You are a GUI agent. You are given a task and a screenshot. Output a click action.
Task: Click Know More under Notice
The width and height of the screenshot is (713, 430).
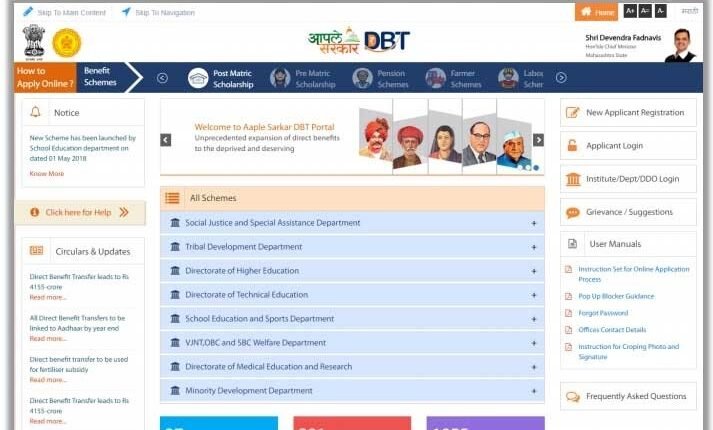pos(47,174)
